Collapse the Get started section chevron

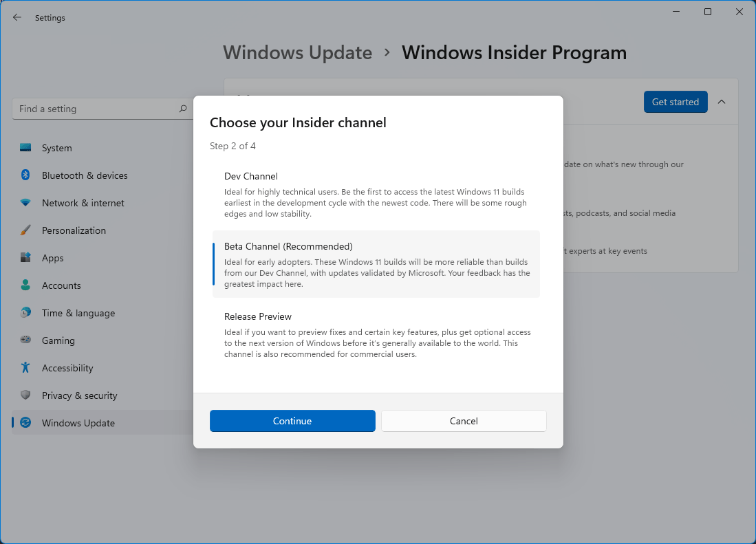pos(722,102)
